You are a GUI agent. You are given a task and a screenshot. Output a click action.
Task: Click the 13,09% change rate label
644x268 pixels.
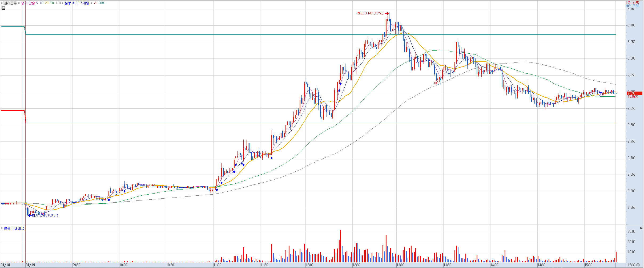click(633, 97)
